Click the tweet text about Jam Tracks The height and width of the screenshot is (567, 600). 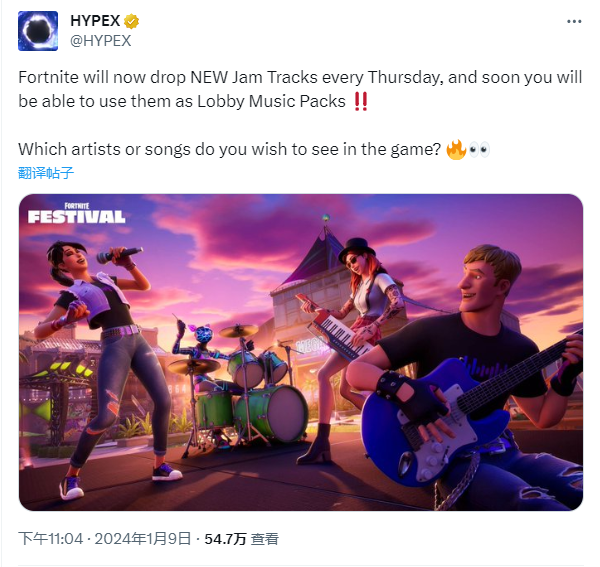click(x=300, y=89)
